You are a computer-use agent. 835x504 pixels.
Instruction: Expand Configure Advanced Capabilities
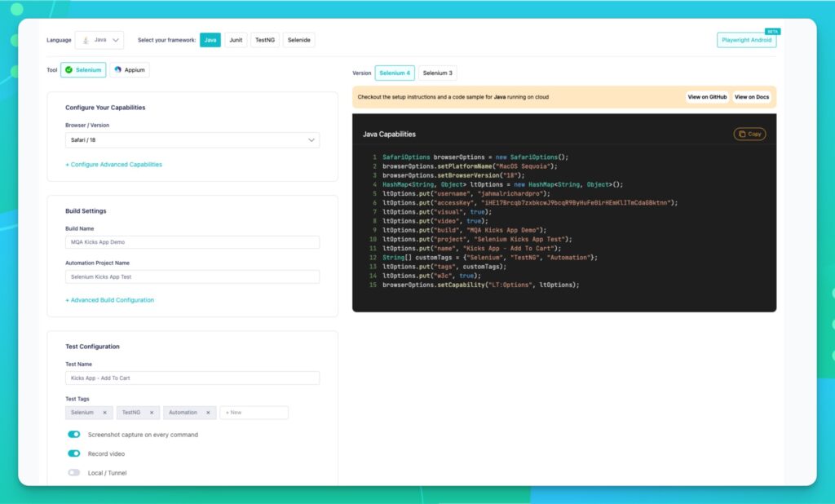tap(113, 165)
